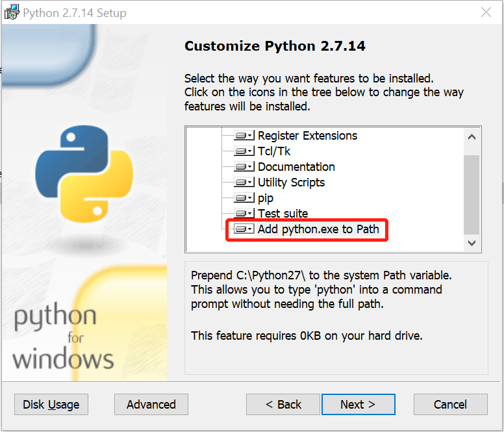This screenshot has width=504, height=432.
Task: Select Add python.exe to Path label
Action: coord(318,229)
